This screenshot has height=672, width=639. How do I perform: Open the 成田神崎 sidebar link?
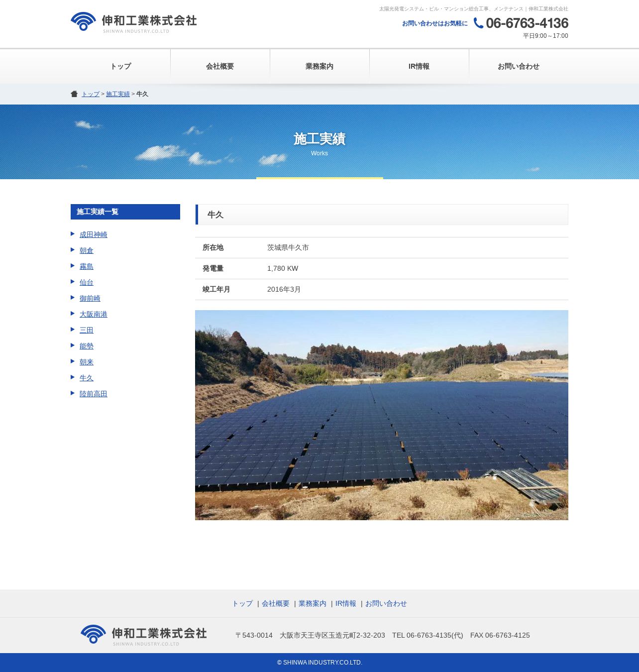pyautogui.click(x=94, y=234)
